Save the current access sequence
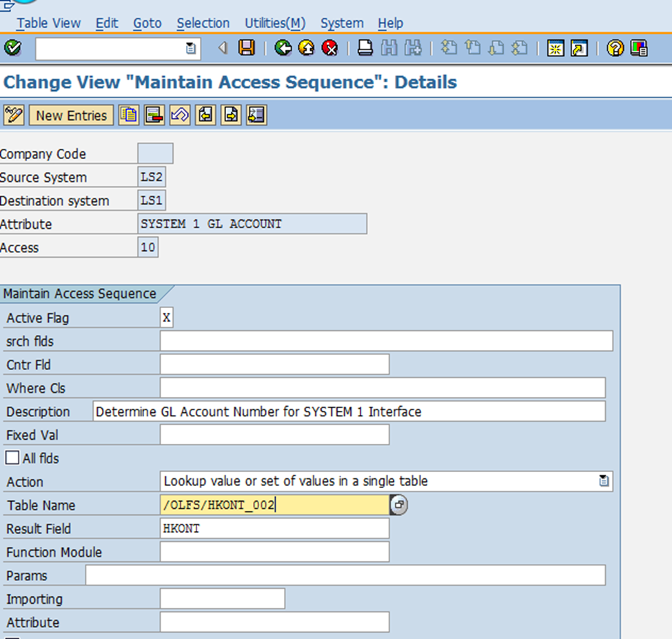The height and width of the screenshot is (639, 672). 247,48
